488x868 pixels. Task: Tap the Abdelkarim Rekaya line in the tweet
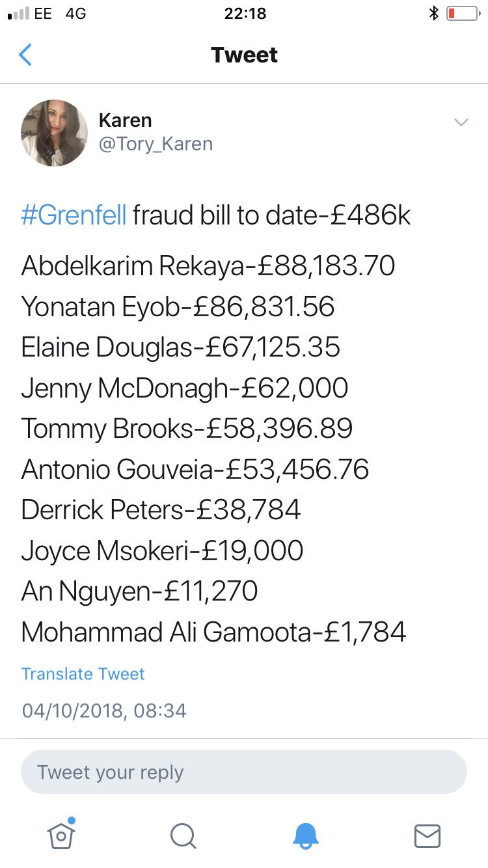click(208, 266)
